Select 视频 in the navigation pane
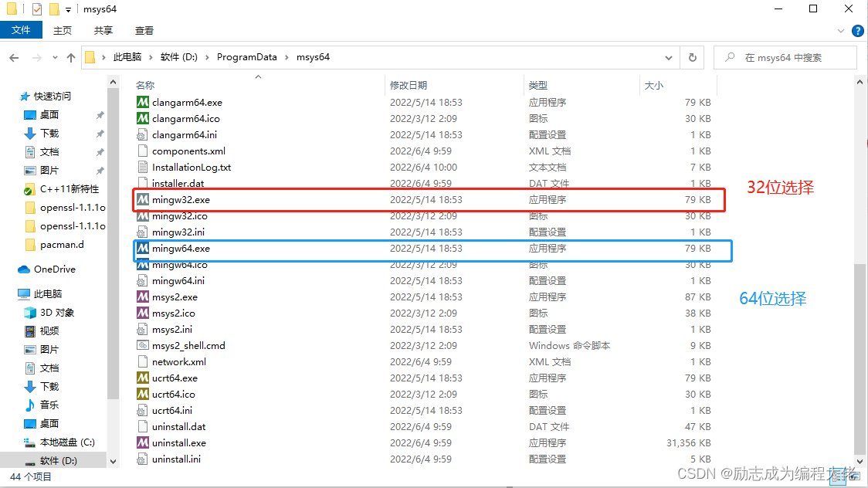 coord(49,330)
